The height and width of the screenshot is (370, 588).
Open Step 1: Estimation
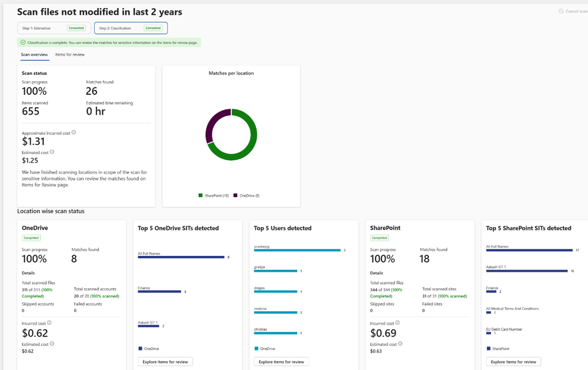54,28
